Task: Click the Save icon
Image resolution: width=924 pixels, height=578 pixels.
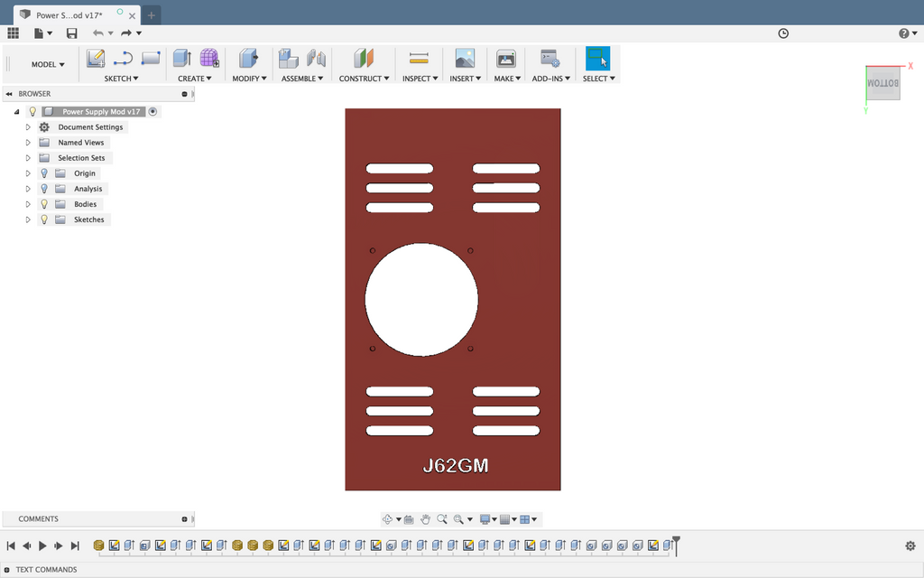Action: [x=72, y=33]
